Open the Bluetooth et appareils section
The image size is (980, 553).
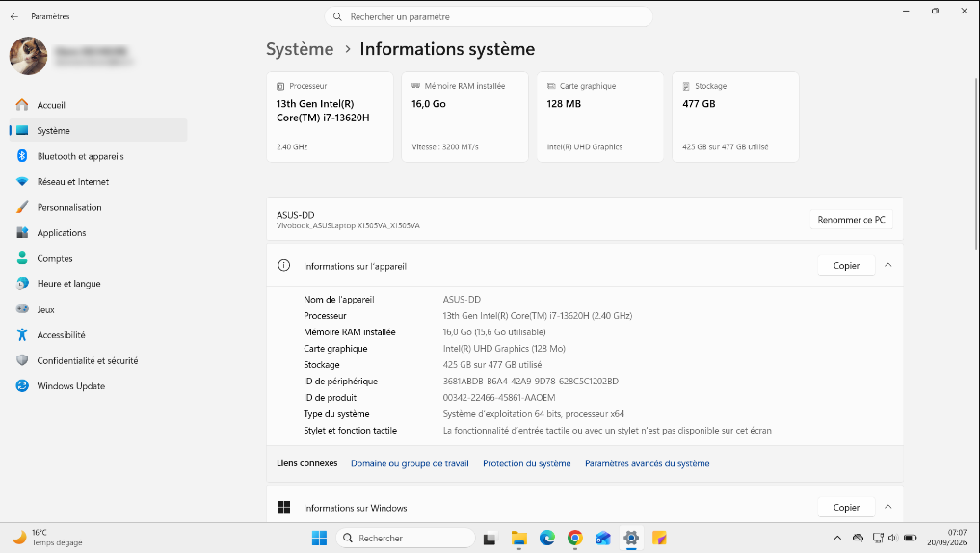click(x=98, y=156)
